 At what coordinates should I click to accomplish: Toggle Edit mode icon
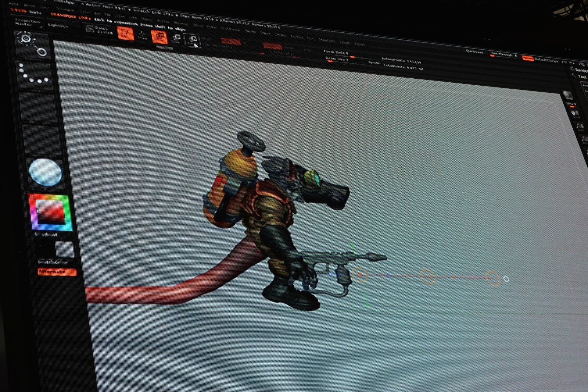(125, 33)
